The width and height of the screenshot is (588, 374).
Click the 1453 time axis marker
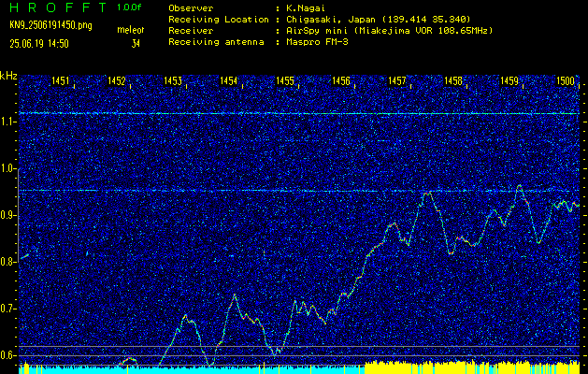tap(173, 80)
